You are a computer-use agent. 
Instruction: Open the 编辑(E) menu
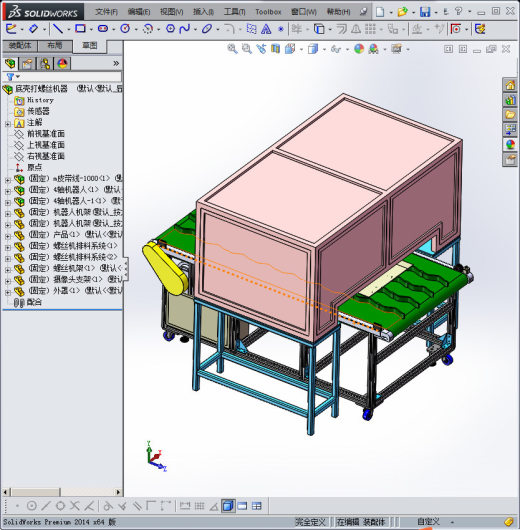[139, 11]
